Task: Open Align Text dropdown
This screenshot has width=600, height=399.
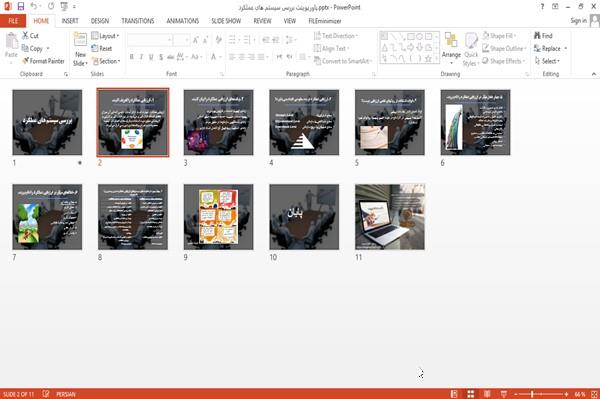Action: (x=331, y=49)
